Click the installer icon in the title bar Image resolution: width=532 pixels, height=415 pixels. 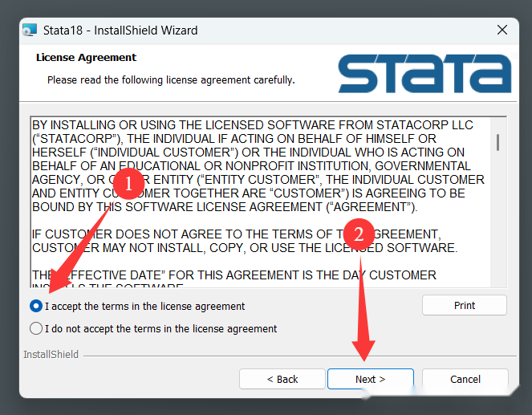30,31
